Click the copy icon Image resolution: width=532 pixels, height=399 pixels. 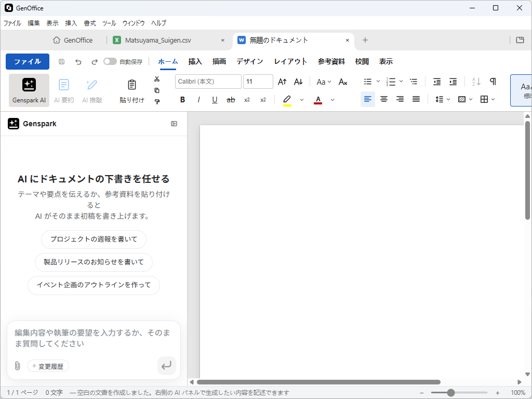(157, 90)
